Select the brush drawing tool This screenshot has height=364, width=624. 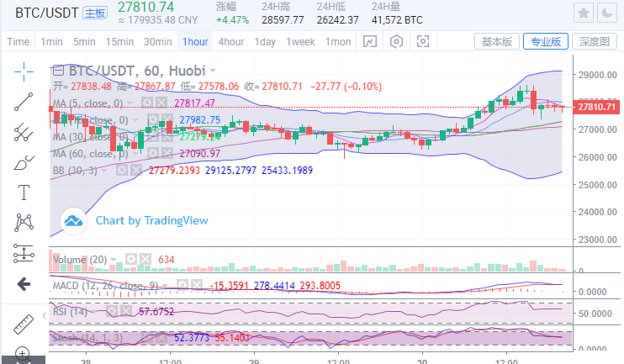click(x=24, y=163)
